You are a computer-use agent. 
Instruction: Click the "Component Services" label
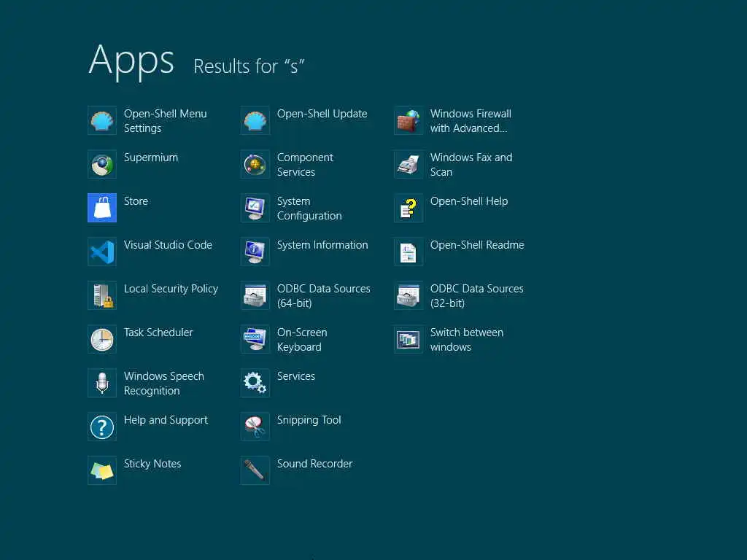pyautogui.click(x=305, y=165)
